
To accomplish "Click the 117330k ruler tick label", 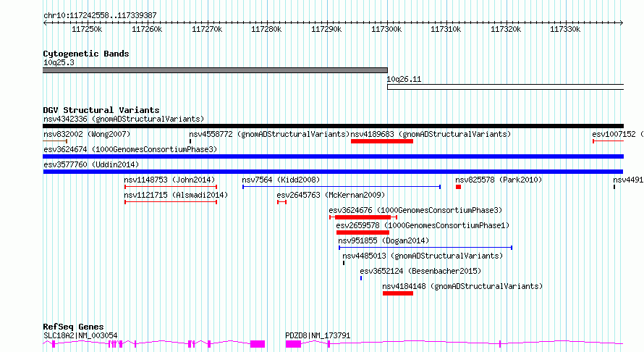I will pyautogui.click(x=565, y=29).
